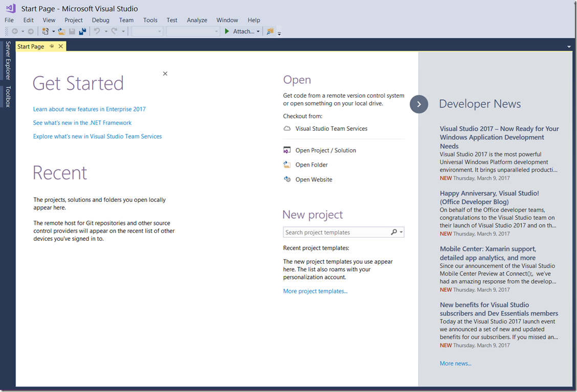
Task: Expand the Attach button dropdown arrow
Action: tap(258, 32)
